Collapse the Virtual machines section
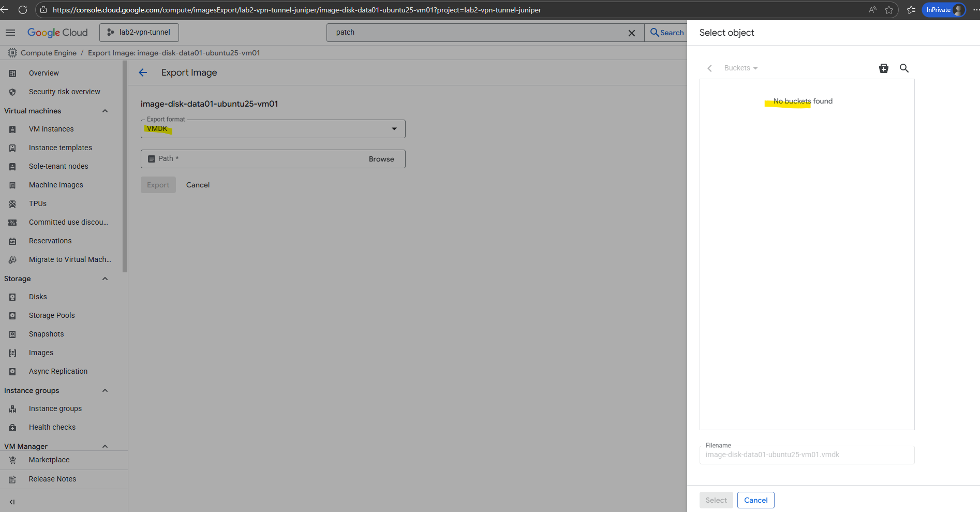980x512 pixels. pyautogui.click(x=105, y=111)
